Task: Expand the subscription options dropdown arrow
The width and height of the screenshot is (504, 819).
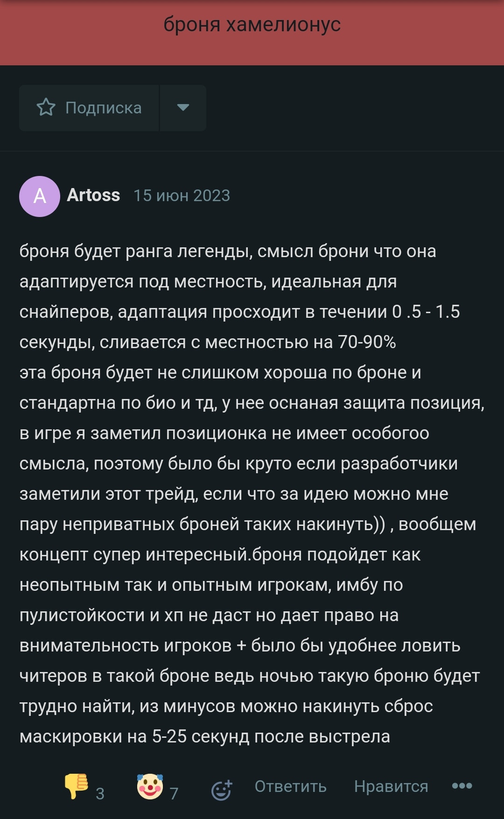Action: click(x=183, y=108)
